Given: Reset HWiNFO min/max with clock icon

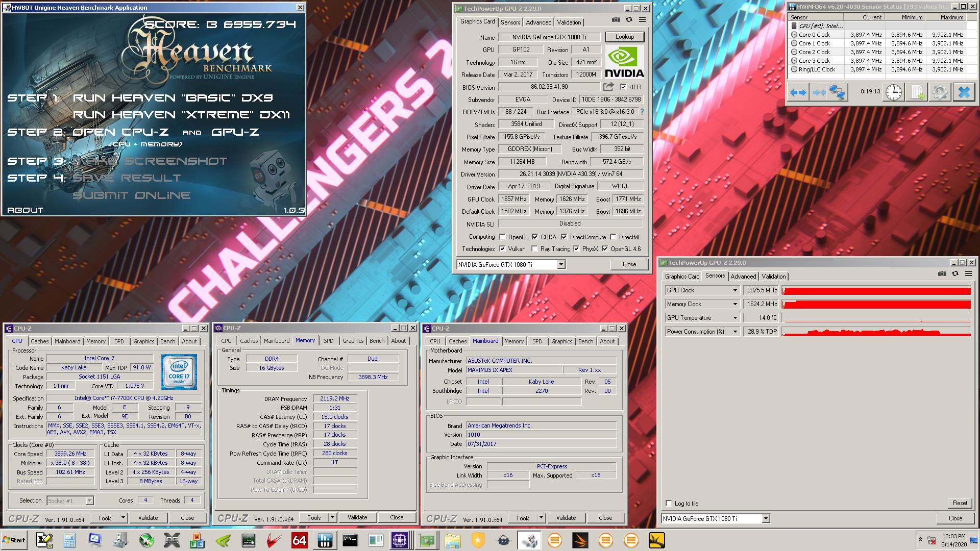Looking at the screenshot, I should pos(893,92).
